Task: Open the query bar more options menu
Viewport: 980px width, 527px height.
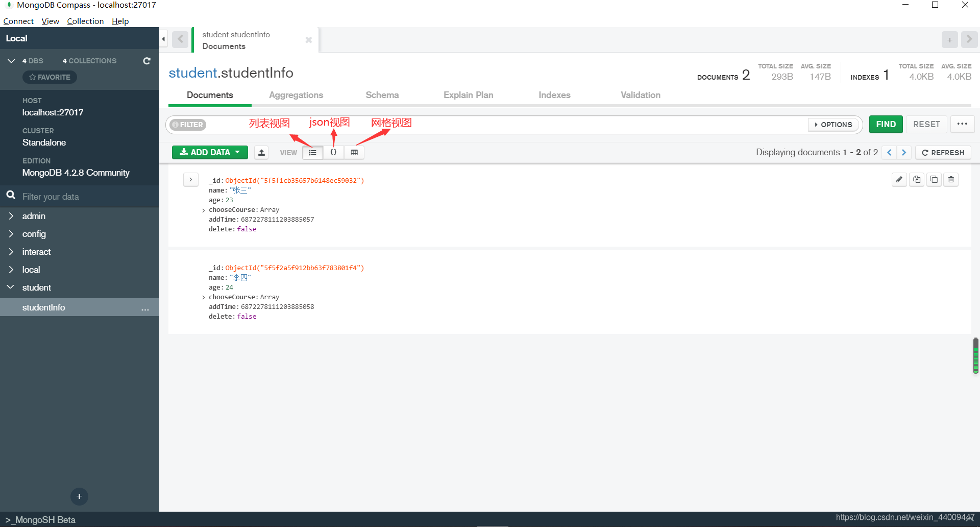Action: pyautogui.click(x=962, y=124)
